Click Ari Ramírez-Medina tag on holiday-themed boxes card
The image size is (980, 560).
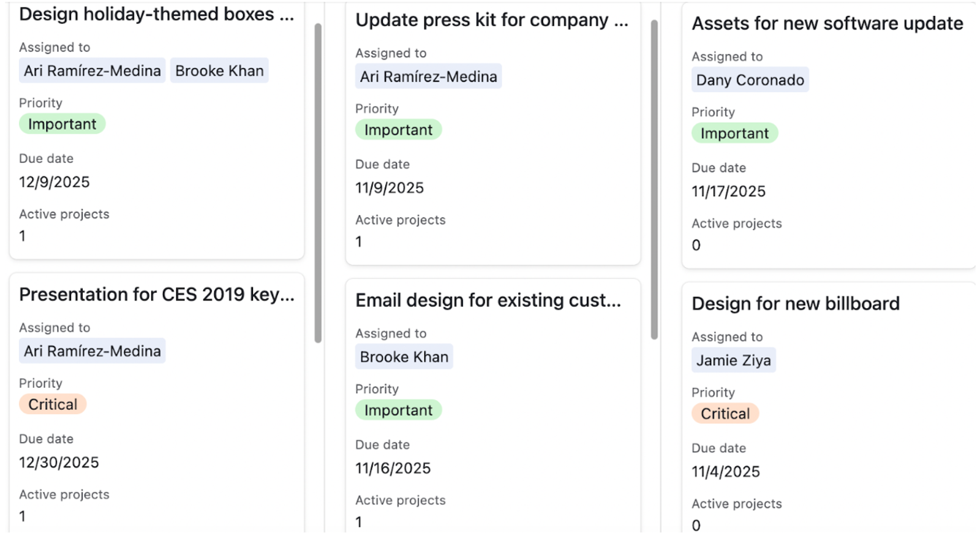(x=92, y=70)
